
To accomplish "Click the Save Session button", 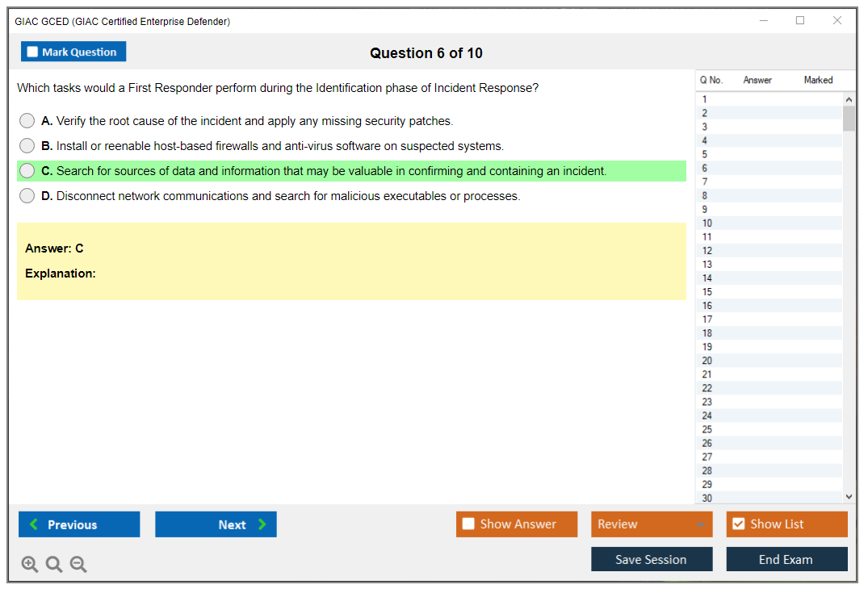I will (651, 559).
